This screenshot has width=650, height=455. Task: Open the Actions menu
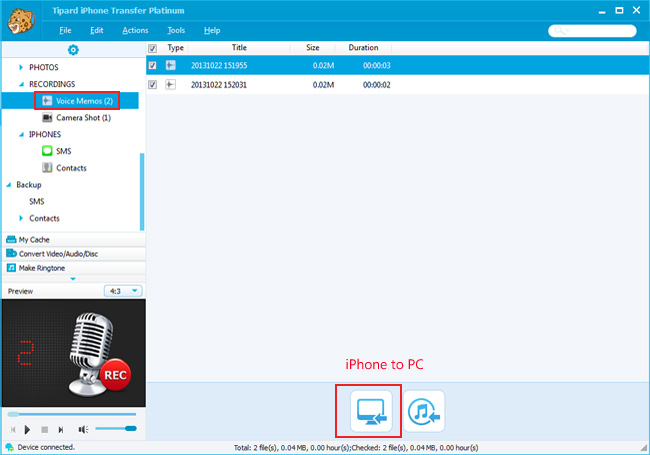(x=135, y=30)
